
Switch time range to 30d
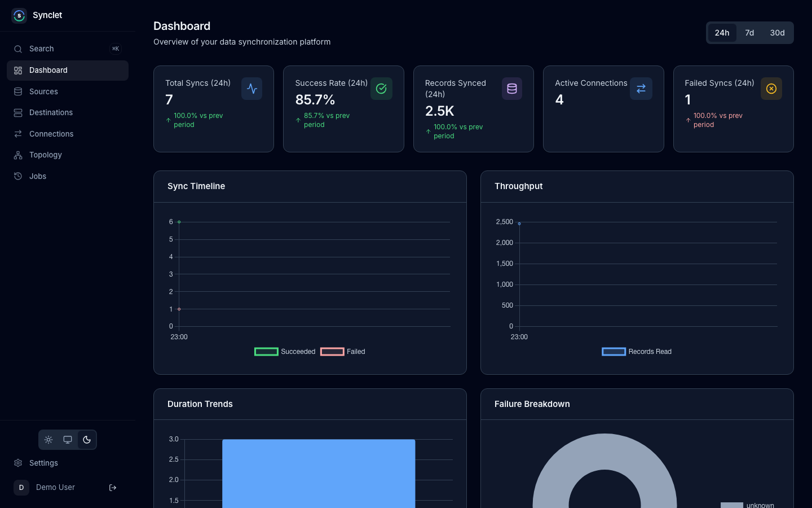(778, 33)
